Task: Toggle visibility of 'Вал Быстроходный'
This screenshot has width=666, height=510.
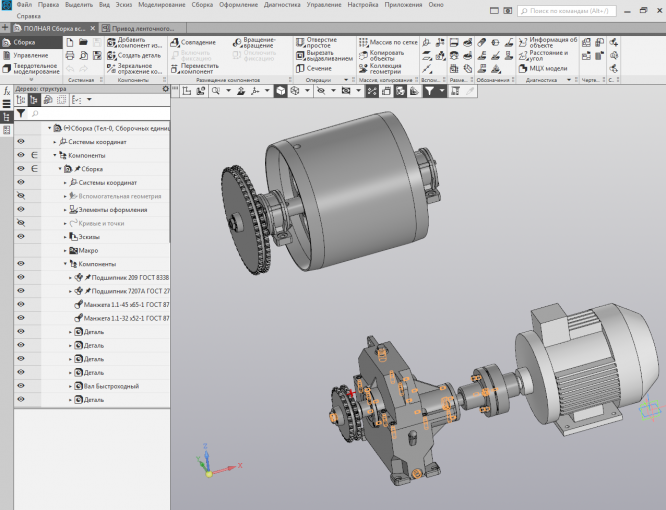Action: [20, 385]
